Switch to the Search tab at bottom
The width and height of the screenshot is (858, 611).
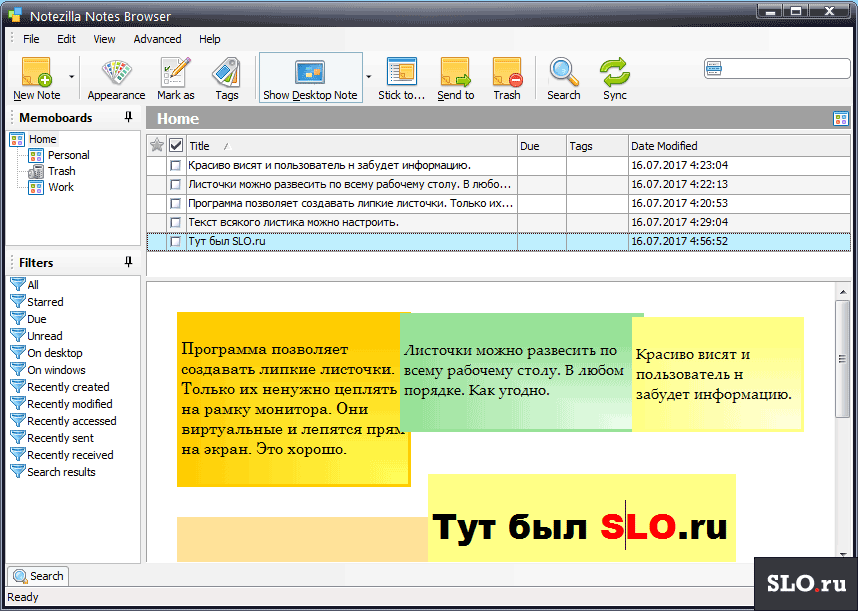[38, 576]
